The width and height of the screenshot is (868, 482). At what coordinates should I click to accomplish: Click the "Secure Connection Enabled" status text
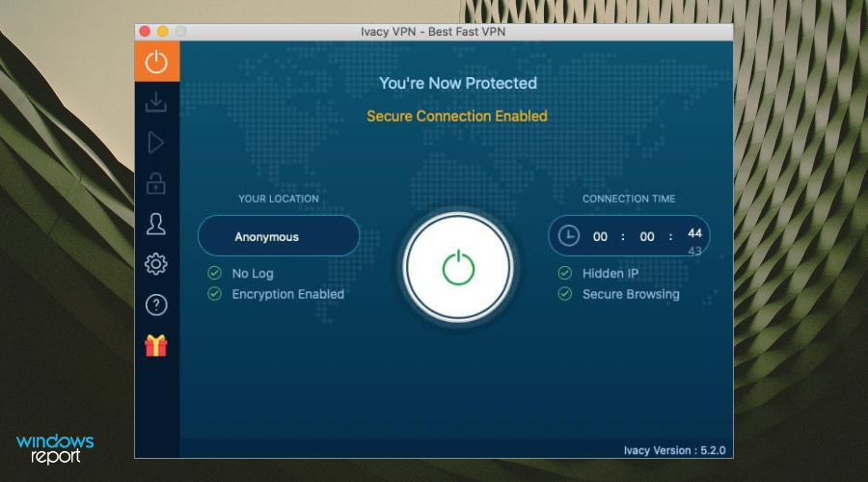pos(457,117)
